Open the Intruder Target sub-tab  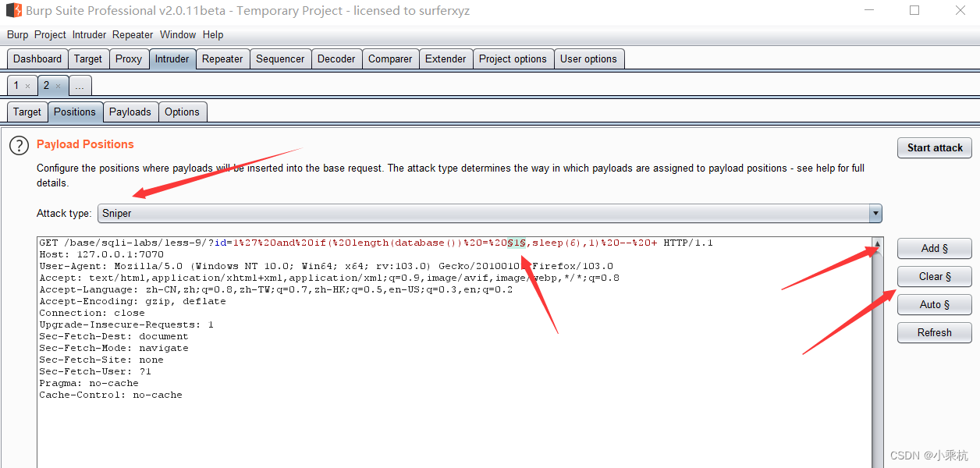27,112
